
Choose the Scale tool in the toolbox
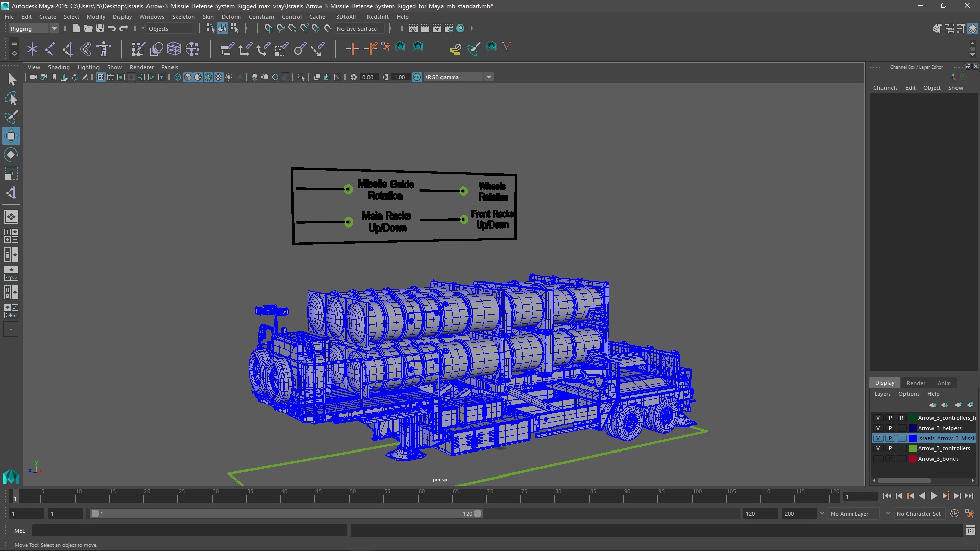pyautogui.click(x=11, y=173)
